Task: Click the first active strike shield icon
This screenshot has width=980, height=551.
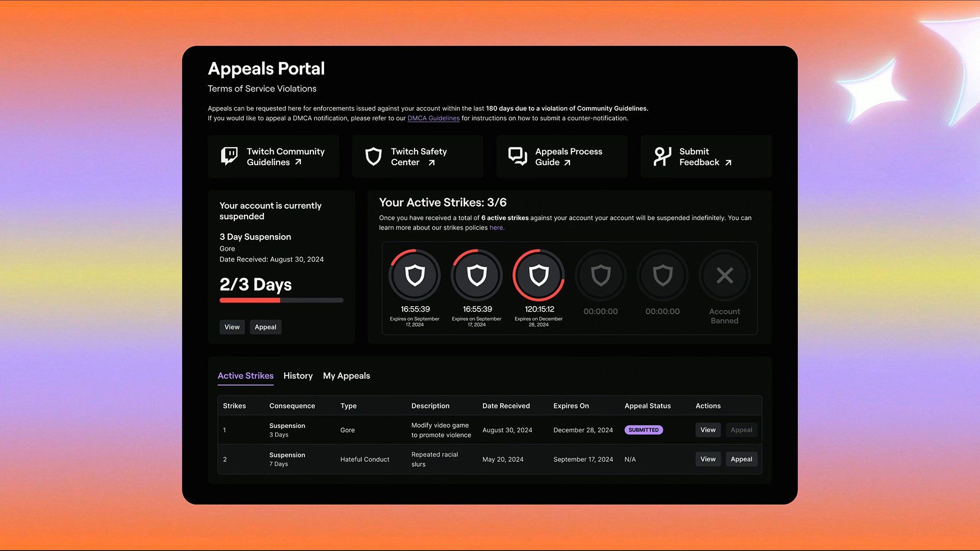Action: 414,275
